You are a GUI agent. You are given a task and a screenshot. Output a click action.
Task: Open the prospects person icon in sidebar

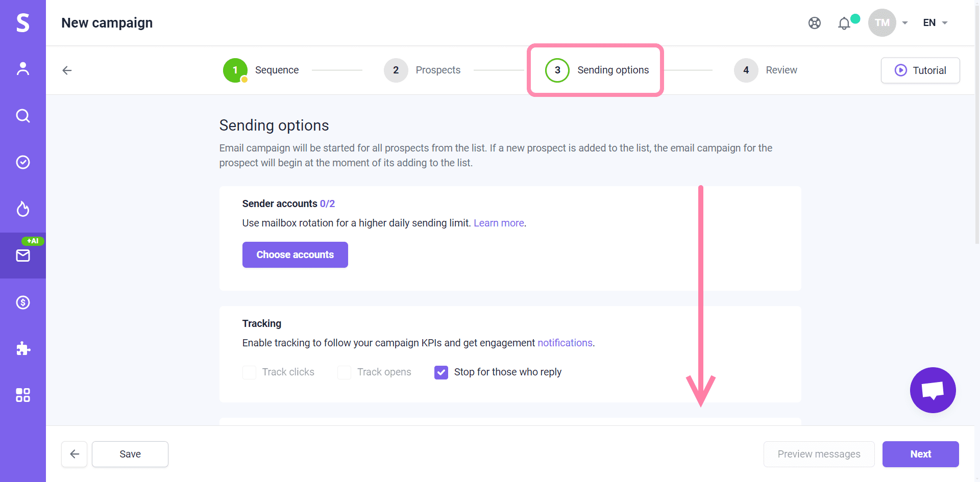[23, 69]
